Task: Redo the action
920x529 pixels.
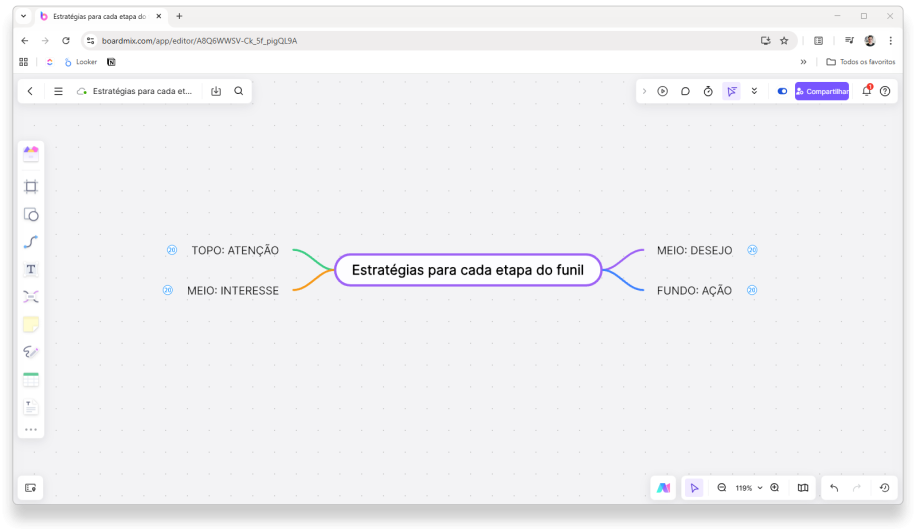Action: tap(857, 488)
